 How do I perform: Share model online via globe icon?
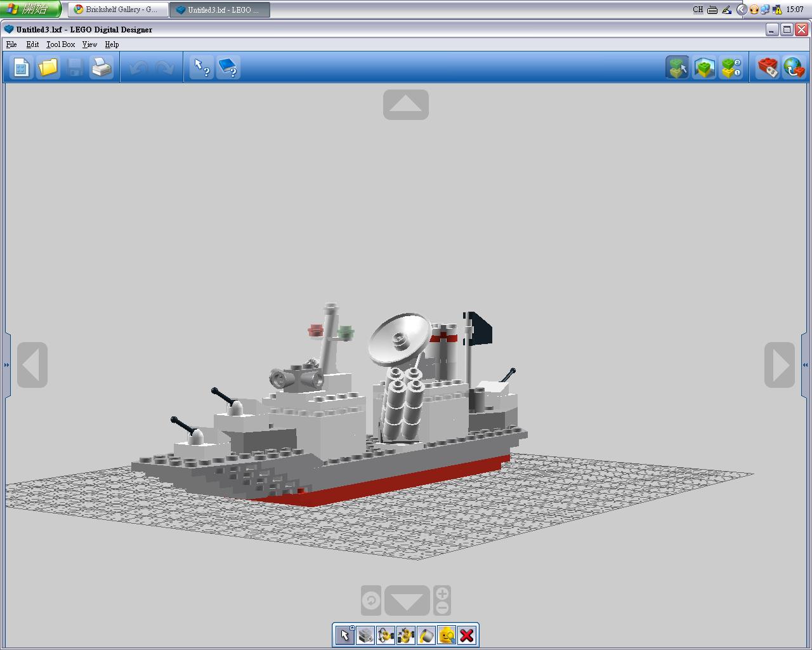coord(794,67)
